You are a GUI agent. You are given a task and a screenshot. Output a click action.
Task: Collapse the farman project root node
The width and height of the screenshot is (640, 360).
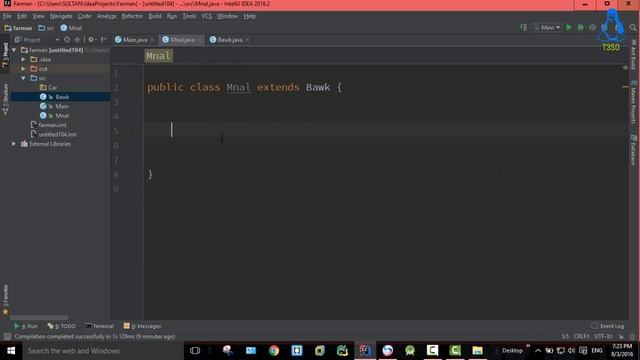[14, 50]
